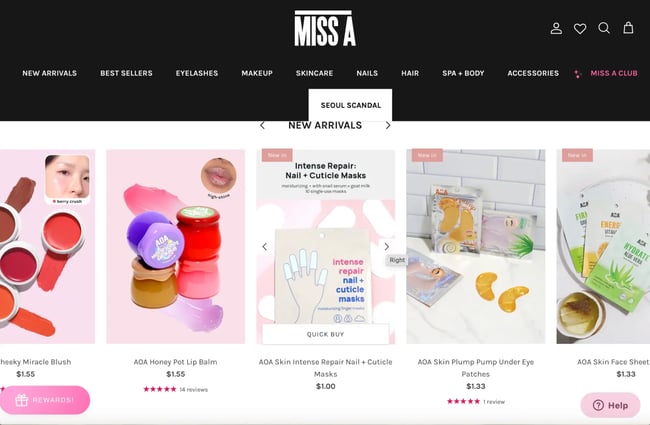Open AOA Honey Pot Lip Balm link
Image resolution: width=650 pixels, height=425 pixels.
175,362
